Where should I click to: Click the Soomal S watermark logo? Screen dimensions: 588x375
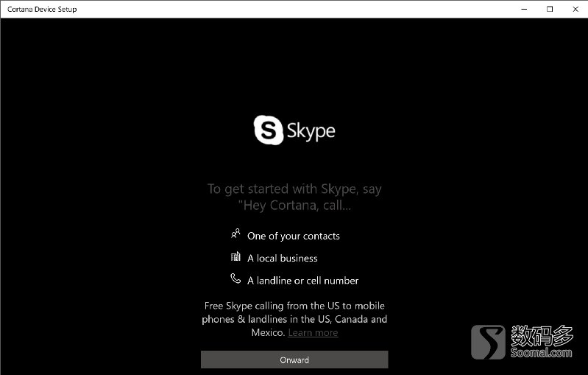(489, 342)
